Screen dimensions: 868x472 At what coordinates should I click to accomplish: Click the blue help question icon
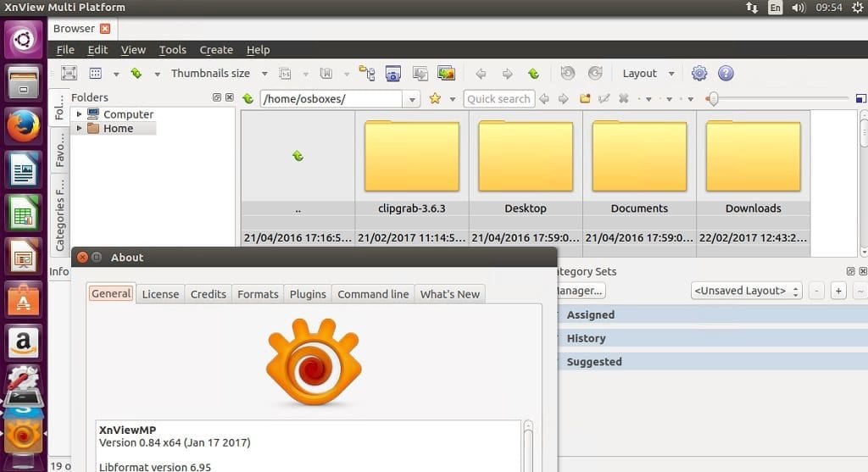pos(726,73)
